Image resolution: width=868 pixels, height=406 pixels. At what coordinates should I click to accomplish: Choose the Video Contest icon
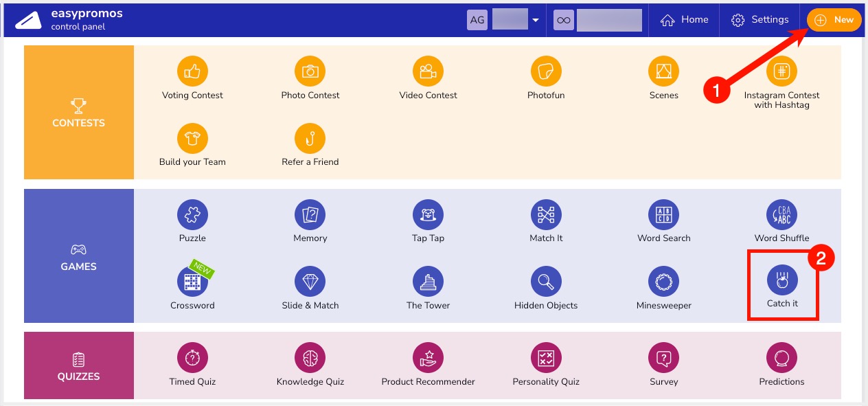(428, 71)
